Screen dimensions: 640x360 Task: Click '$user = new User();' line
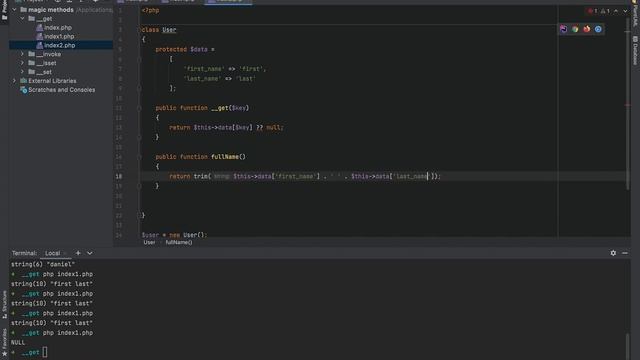tap(175, 235)
